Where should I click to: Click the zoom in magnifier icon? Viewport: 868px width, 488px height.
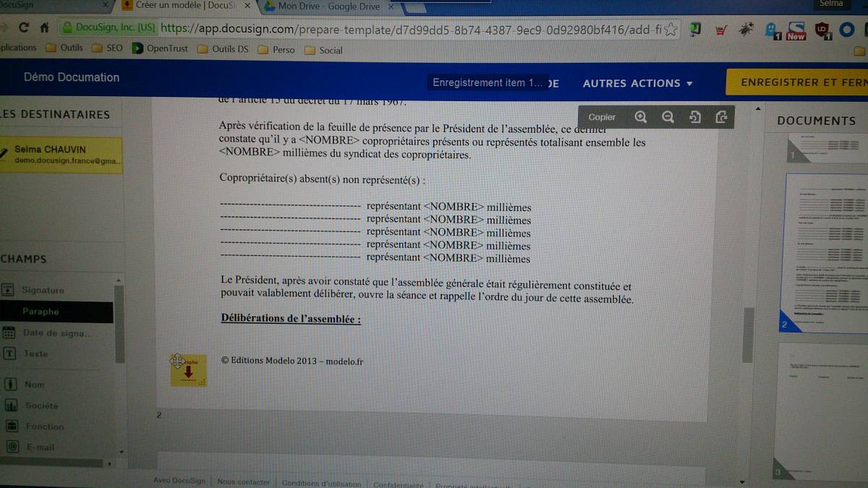(640, 117)
